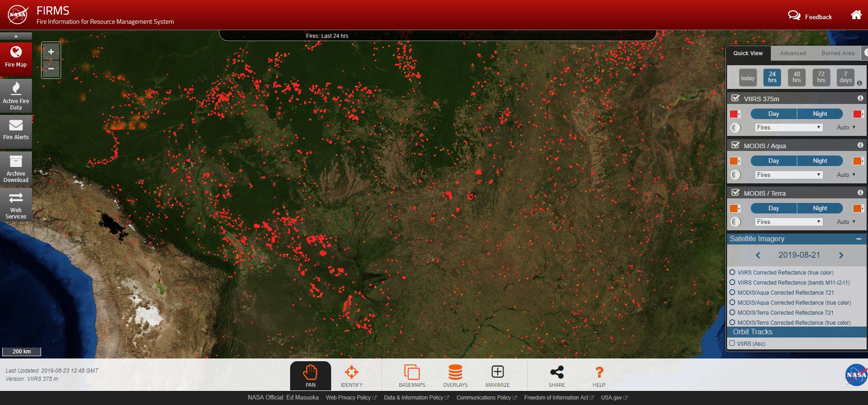Select the 72 hrs time range
This screenshot has width=868, height=405.
coord(821,77)
